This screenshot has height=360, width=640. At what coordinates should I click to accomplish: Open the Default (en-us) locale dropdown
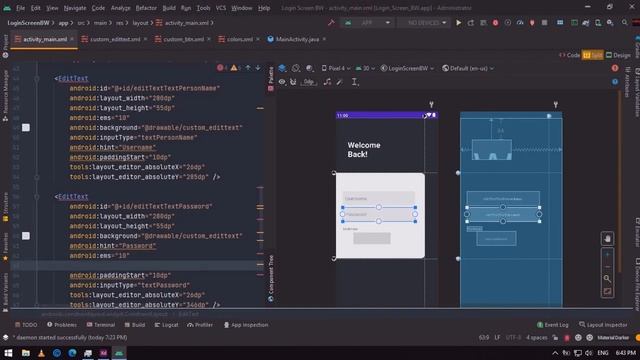click(x=468, y=68)
